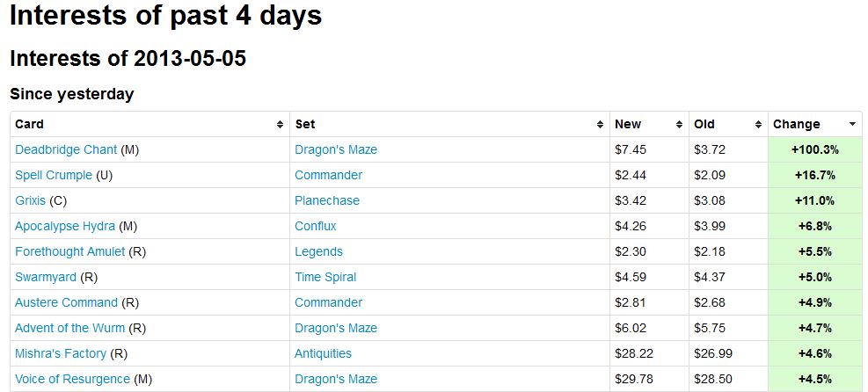Viewport: 868px width, 392px height.
Task: Go to the Conflux set page
Action: click(315, 227)
